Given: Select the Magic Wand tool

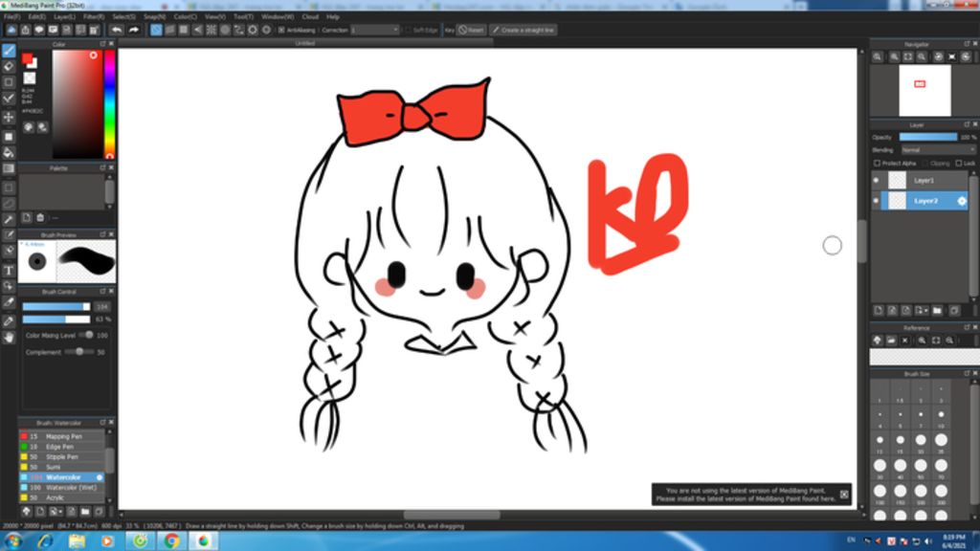Looking at the screenshot, I should click(x=9, y=219).
